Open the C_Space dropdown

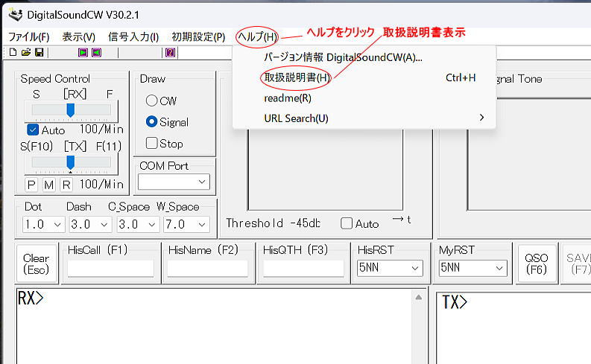pyautogui.click(x=138, y=224)
